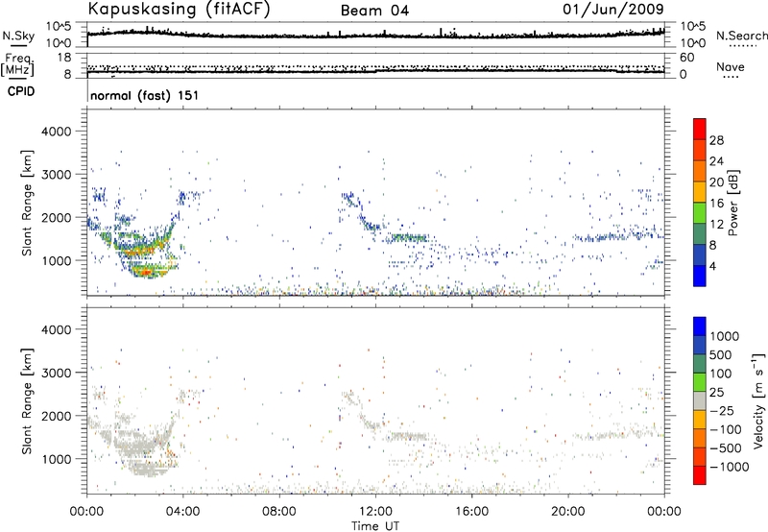Click the left '10^5' noise axis tick label
The image size is (768, 532).
coord(59,27)
